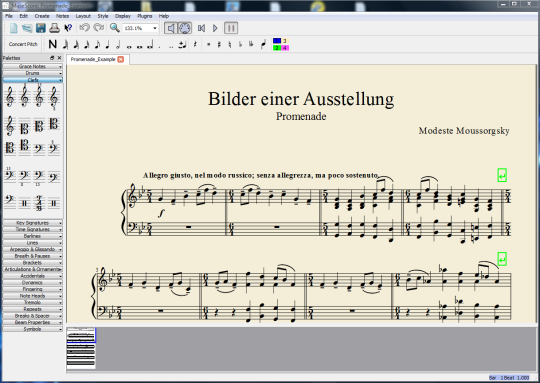Select voice 1 blue swatch

pos(277,41)
